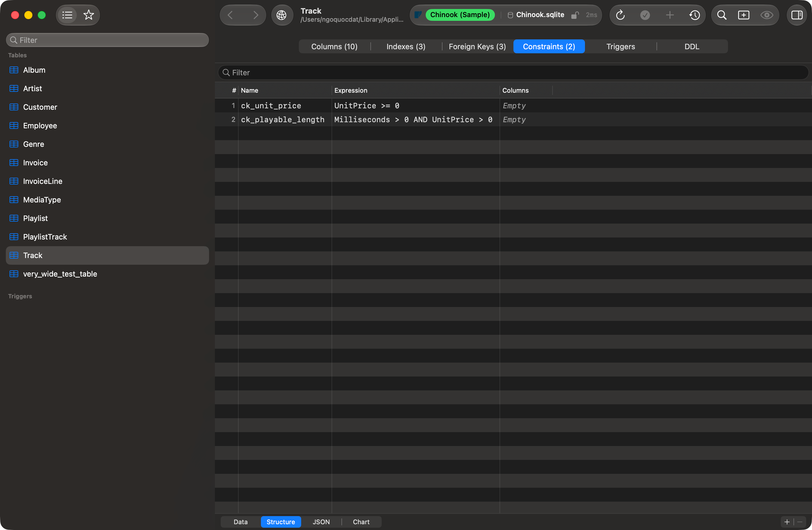Click the 'Milliseconds > 0 AND UnitPrice > 0' cell
812x530 pixels.
[416, 120]
